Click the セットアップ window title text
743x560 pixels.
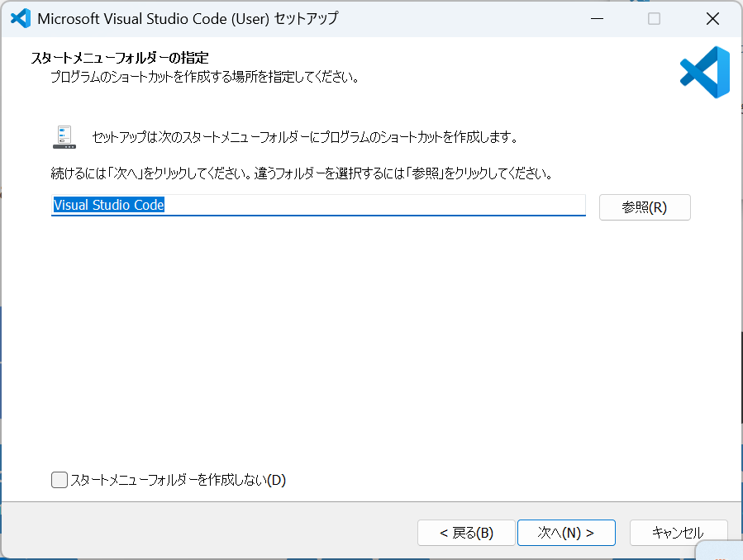(x=188, y=18)
